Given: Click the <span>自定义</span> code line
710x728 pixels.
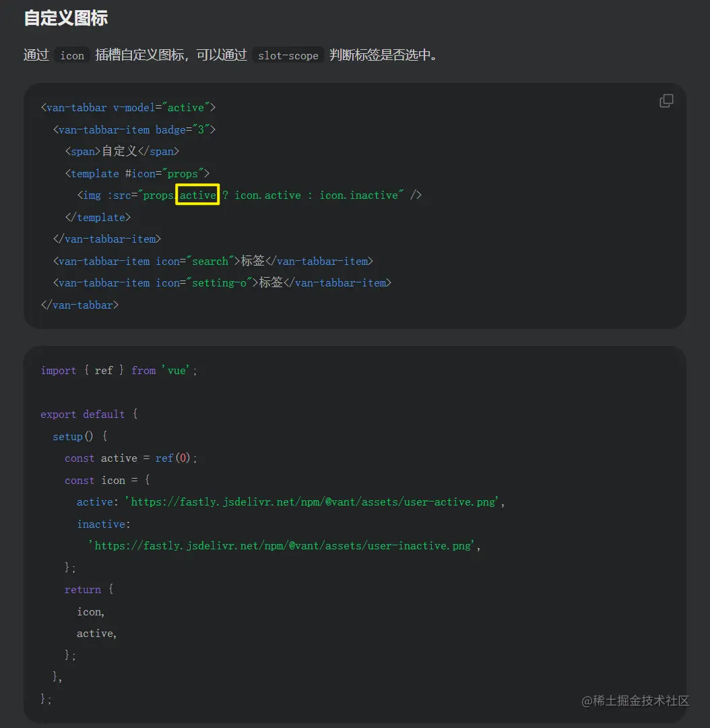Looking at the screenshot, I should click(122, 152).
